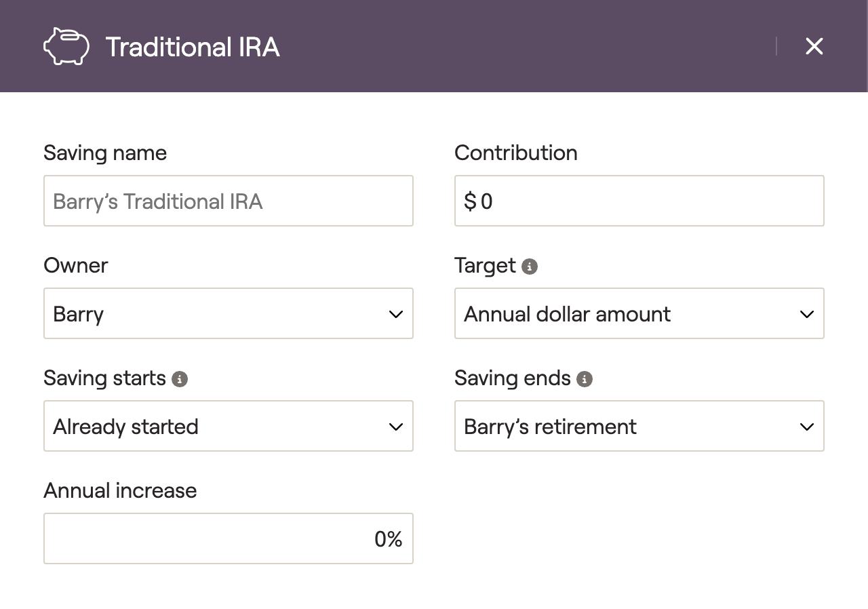868x609 pixels.
Task: Expand the Already started dropdown
Action: click(229, 426)
